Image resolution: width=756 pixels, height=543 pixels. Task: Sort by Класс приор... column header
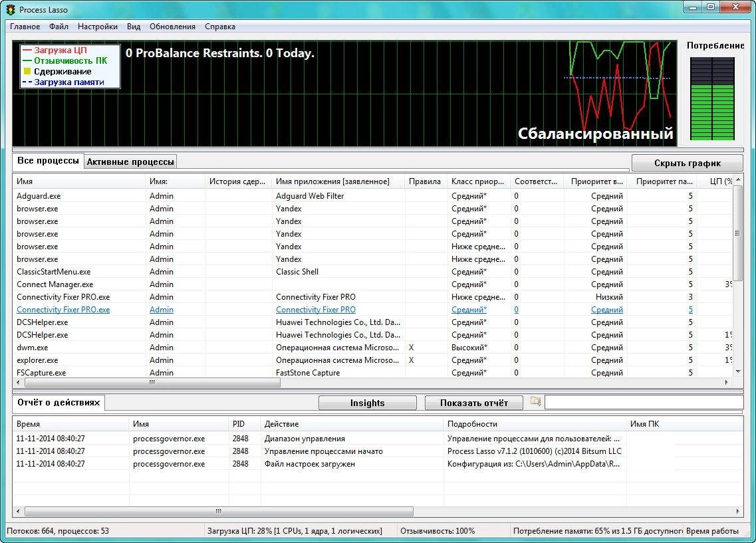(479, 181)
